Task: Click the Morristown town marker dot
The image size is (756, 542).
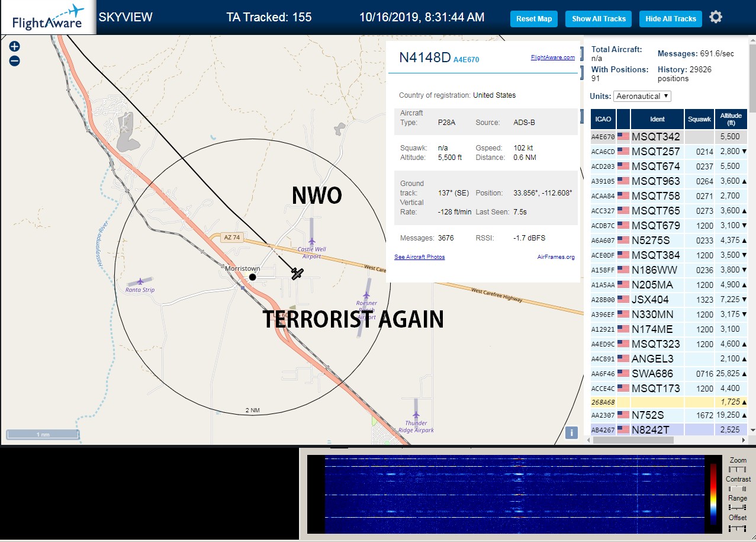Action: tap(253, 277)
